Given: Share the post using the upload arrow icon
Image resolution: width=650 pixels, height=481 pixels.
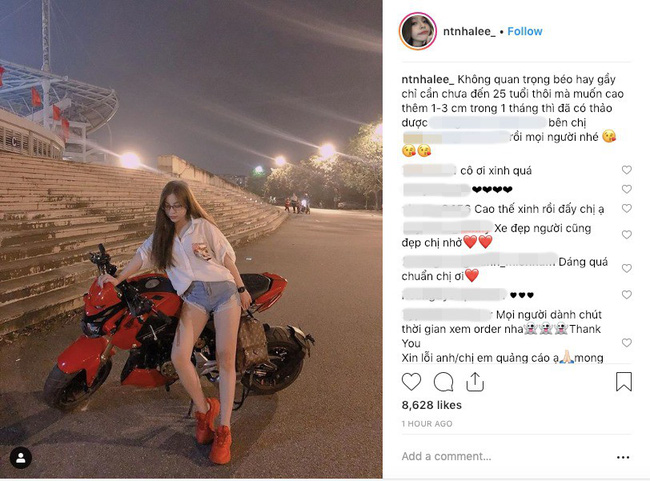Looking at the screenshot, I should coord(475,382).
